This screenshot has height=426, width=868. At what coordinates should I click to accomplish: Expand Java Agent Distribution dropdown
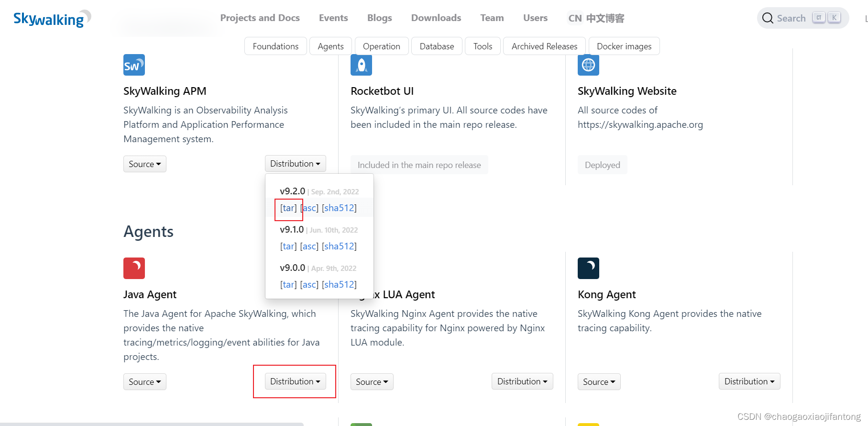click(x=295, y=381)
